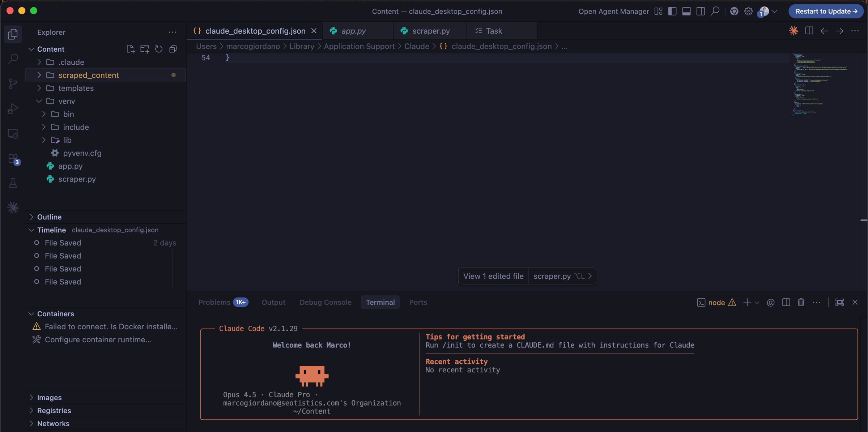Expand the Outline section
The width and height of the screenshot is (868, 432).
point(49,217)
